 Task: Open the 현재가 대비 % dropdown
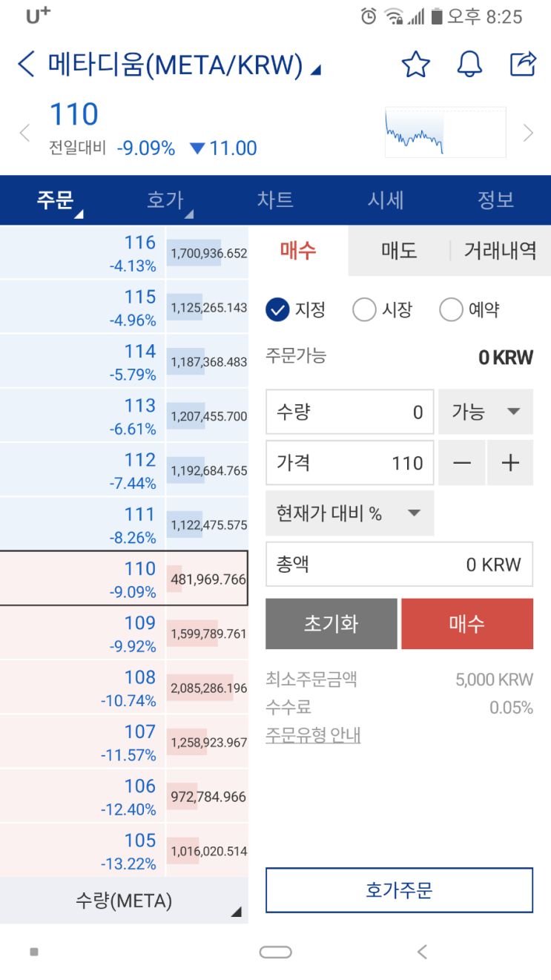point(350,513)
